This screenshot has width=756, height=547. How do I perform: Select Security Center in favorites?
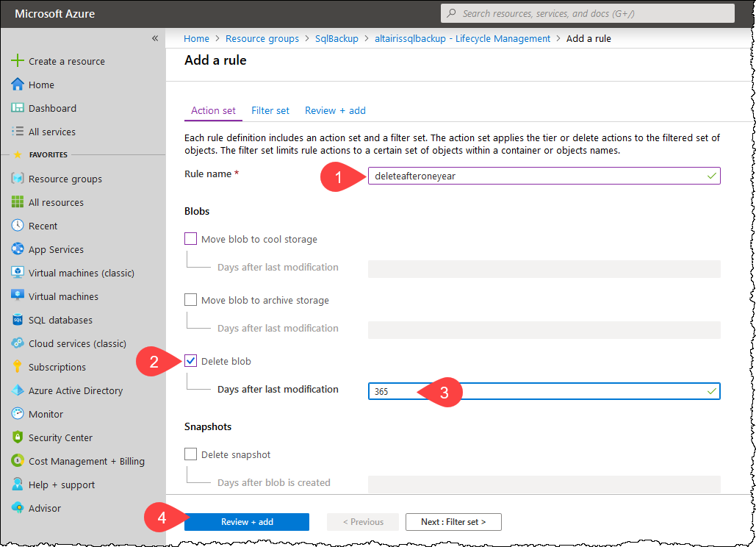coord(60,437)
